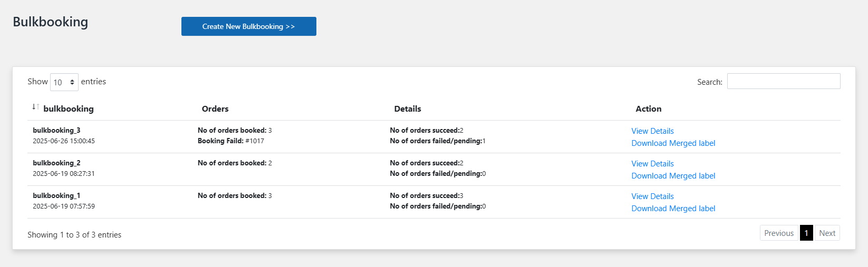
Task: Open View Details for bulkbooking_3
Action: pos(653,131)
